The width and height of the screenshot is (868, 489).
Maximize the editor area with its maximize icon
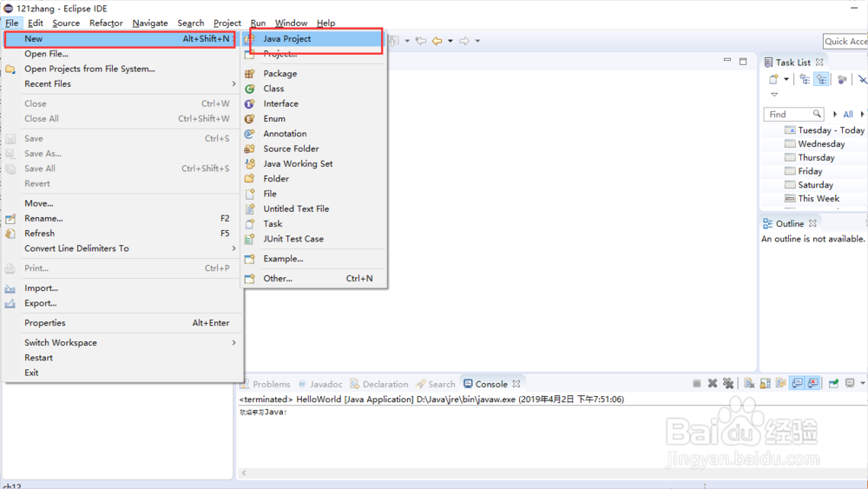coord(743,61)
